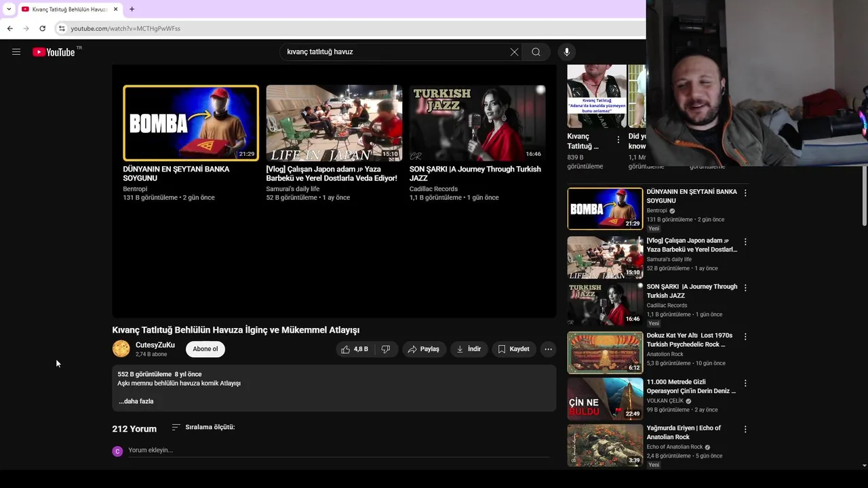Open options menu for Dokuz Kat Yer Altı video
This screenshot has width=868, height=488.
[745, 337]
